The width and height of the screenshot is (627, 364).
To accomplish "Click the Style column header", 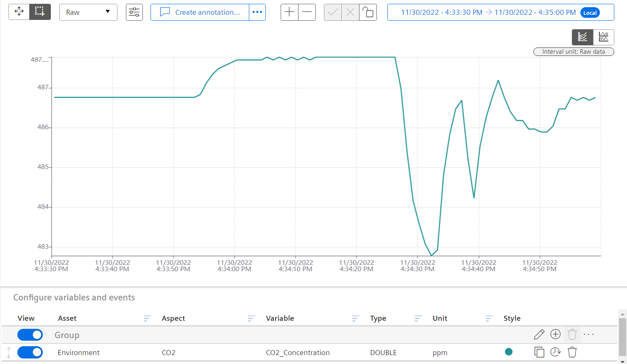I will pos(512,318).
